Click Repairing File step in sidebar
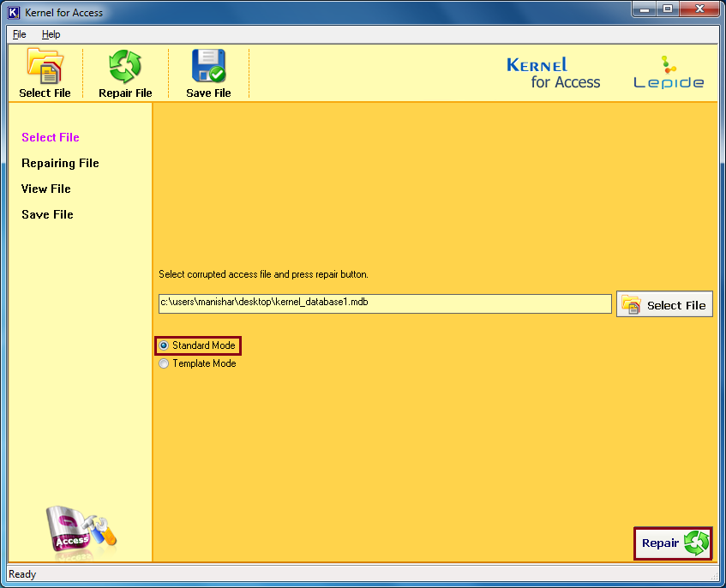The height and width of the screenshot is (588, 726). pos(60,164)
